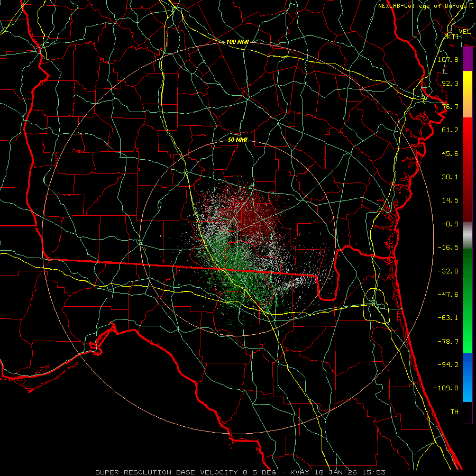Select the 14.5 velocity scale value

tap(450, 200)
